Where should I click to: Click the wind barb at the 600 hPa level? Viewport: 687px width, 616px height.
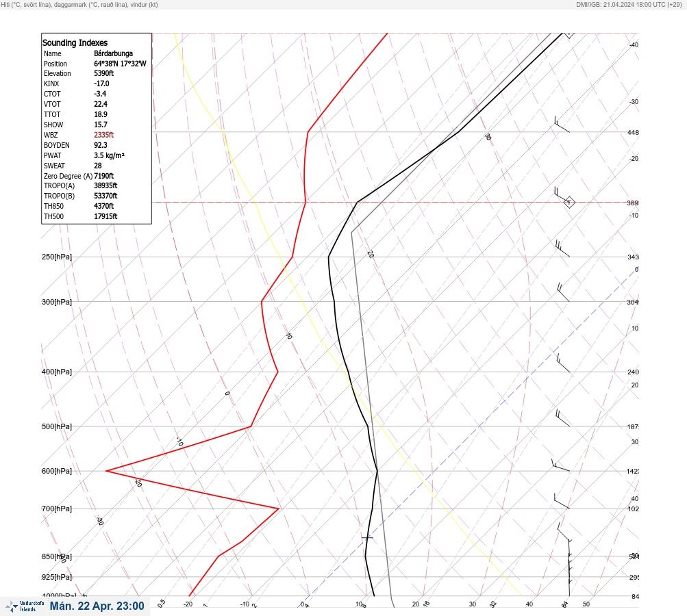(x=561, y=465)
